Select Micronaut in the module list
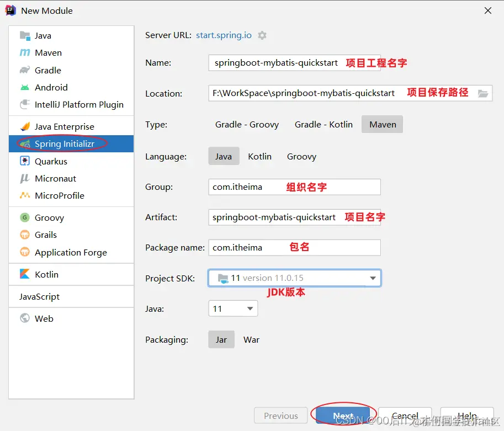 tap(71, 178)
